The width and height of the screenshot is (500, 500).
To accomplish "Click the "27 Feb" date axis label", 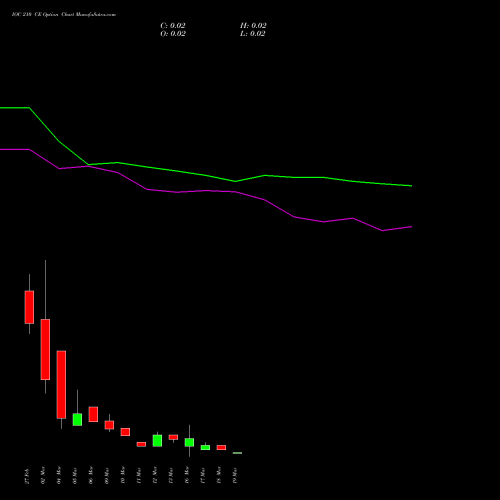I will click(27, 476).
